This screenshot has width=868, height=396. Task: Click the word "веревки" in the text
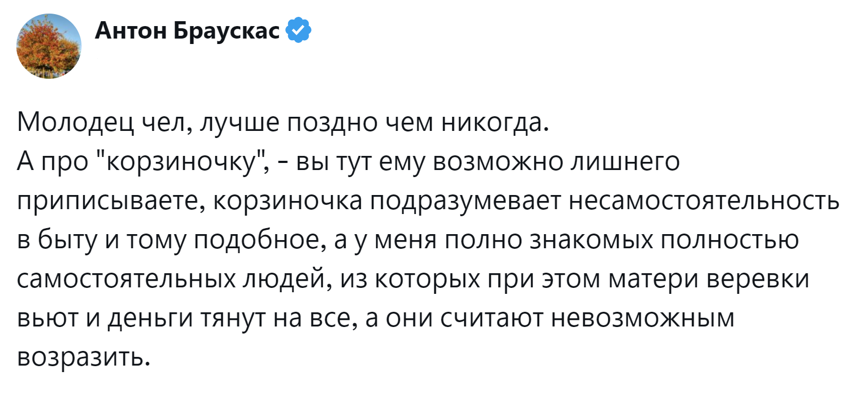tap(758, 279)
